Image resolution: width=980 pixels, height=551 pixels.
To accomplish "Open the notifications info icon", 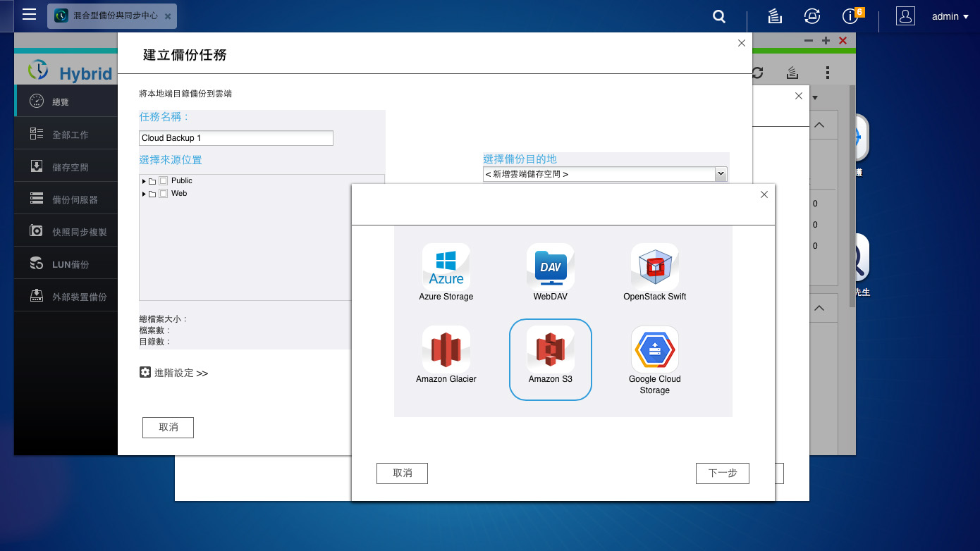I will (x=850, y=16).
